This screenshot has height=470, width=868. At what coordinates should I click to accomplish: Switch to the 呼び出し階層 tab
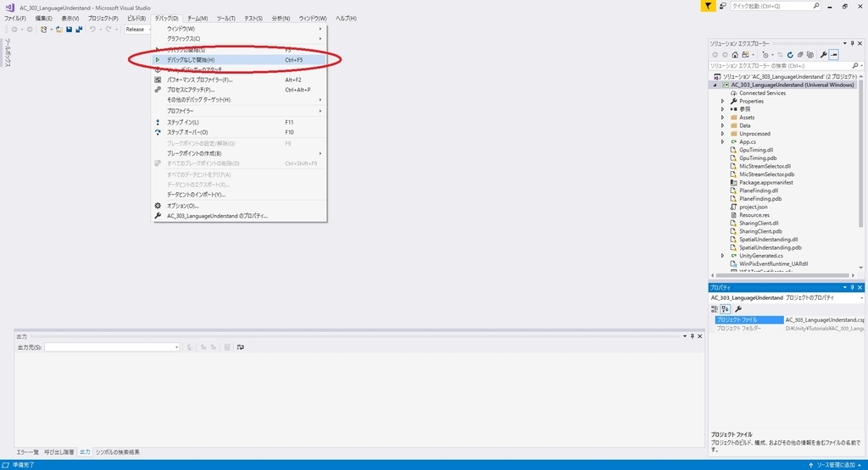(59, 452)
